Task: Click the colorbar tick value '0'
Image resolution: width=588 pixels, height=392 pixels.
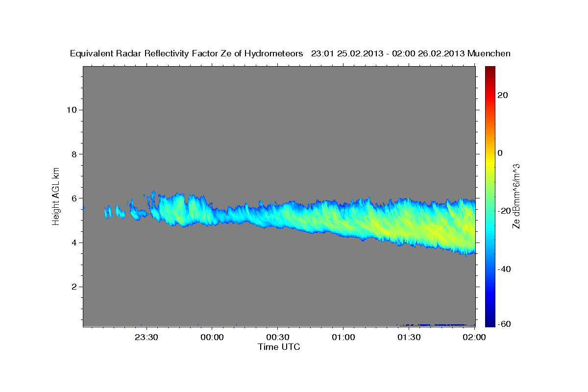Action: 500,153
